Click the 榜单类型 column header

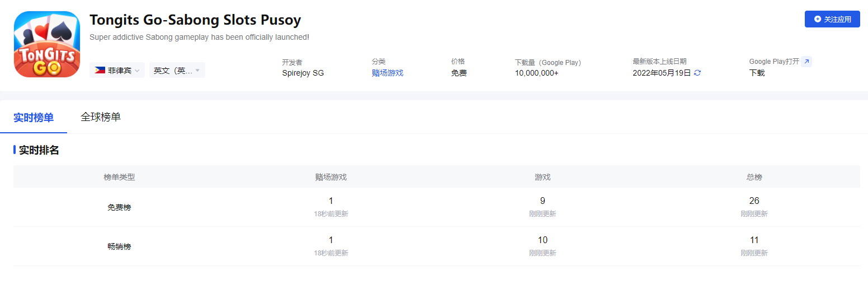pos(119,177)
